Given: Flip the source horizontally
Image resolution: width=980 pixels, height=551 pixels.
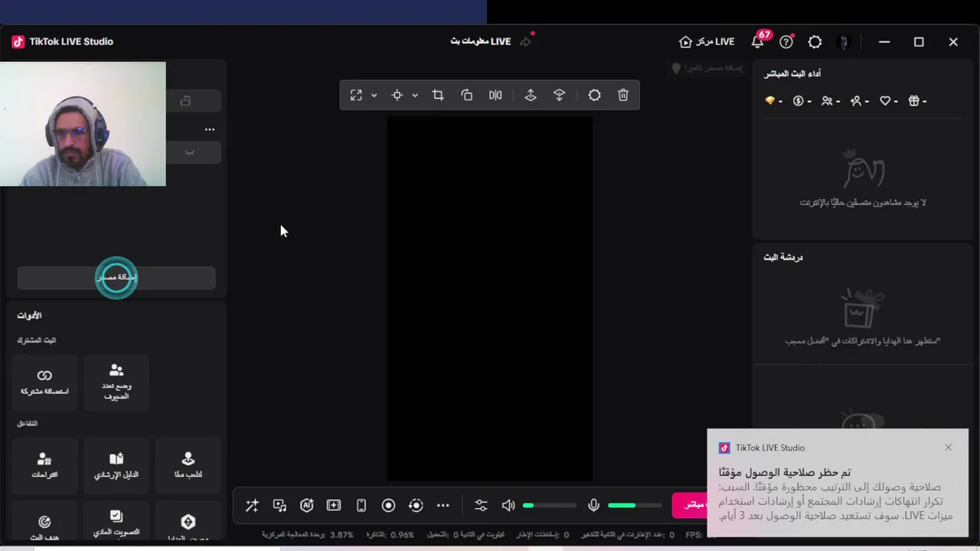Looking at the screenshot, I should point(495,95).
